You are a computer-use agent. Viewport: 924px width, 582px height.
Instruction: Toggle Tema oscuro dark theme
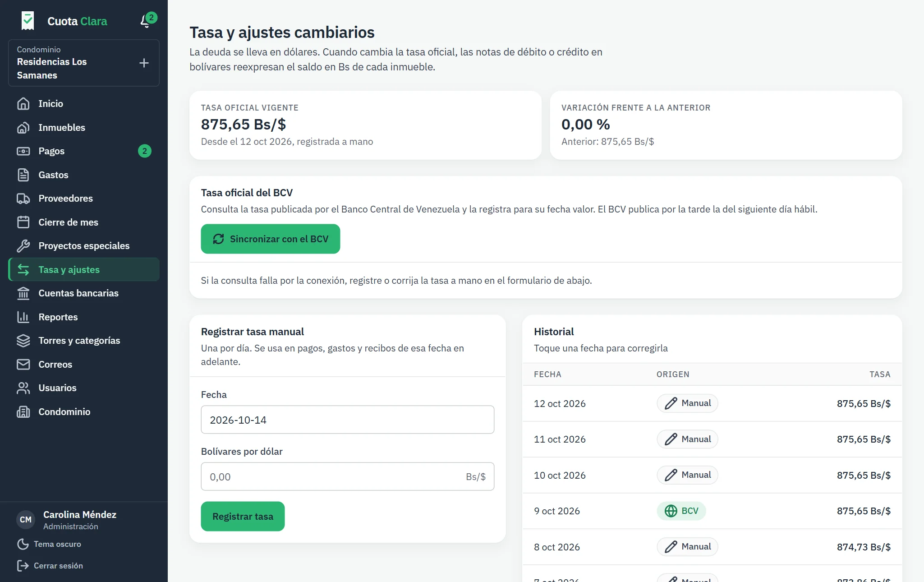point(49,544)
